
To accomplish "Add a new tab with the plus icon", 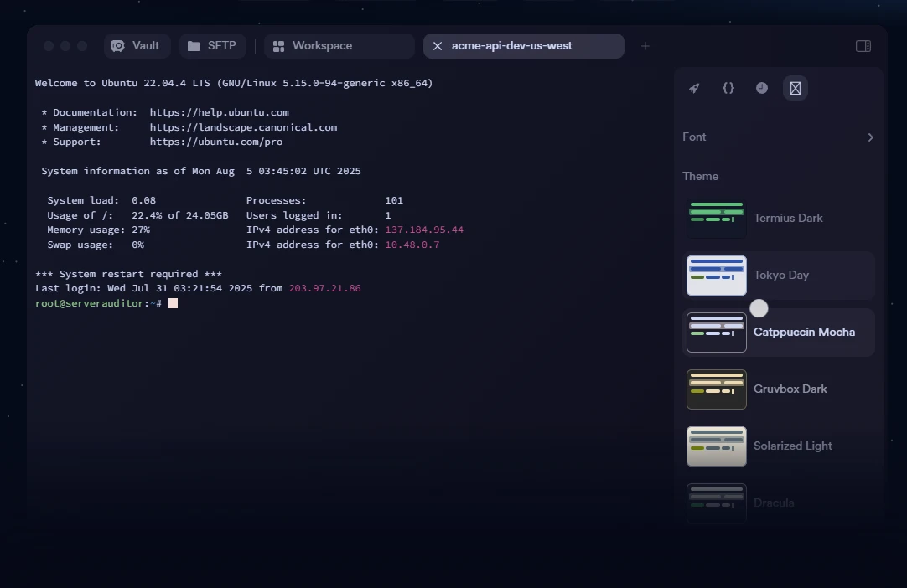I will coord(645,46).
